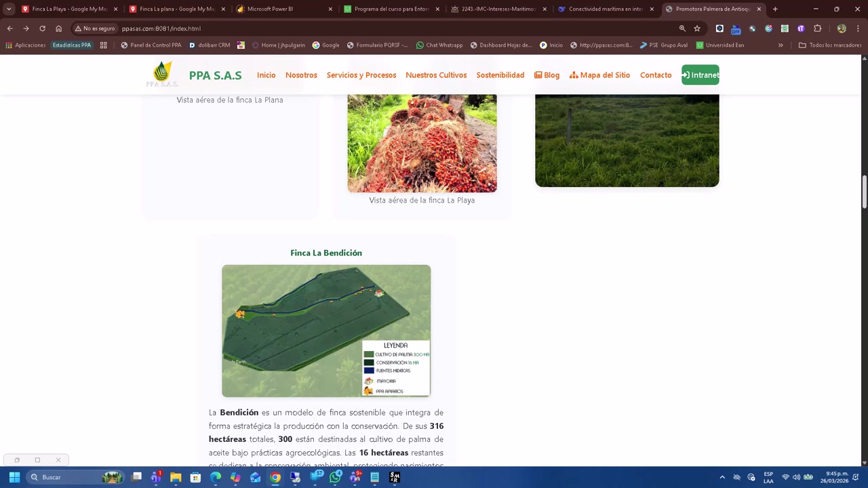Screen dimensions: 868x488
Task: Open File Explorer from taskbar
Action: (x=176, y=477)
